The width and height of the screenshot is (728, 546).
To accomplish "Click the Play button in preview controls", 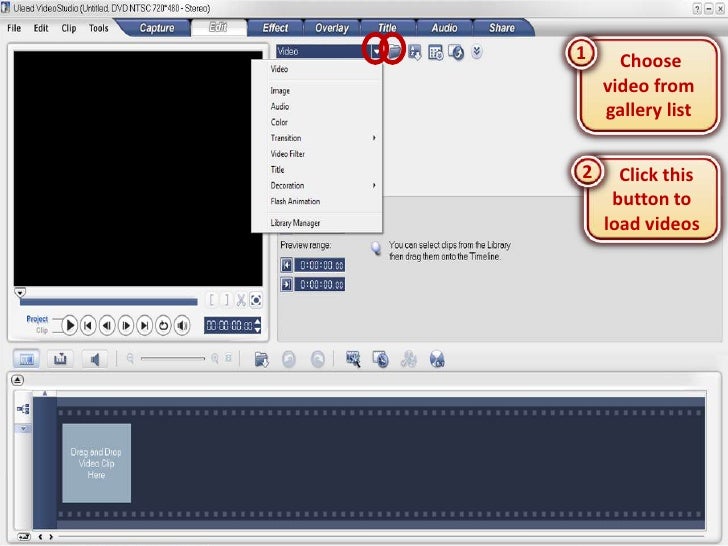I will (x=70, y=325).
